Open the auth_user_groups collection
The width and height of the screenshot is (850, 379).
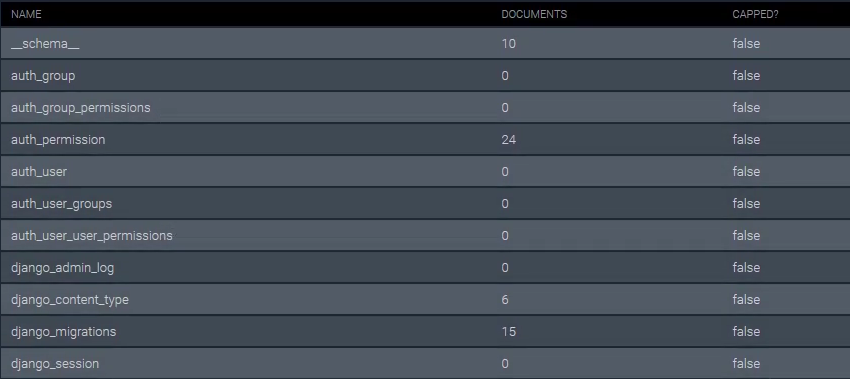click(x=61, y=204)
